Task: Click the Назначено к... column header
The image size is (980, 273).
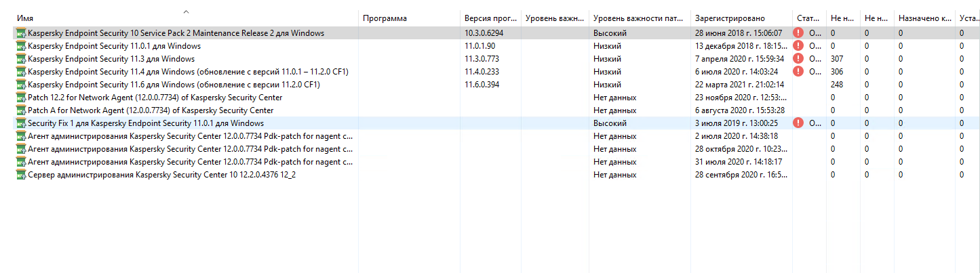Action: click(924, 18)
